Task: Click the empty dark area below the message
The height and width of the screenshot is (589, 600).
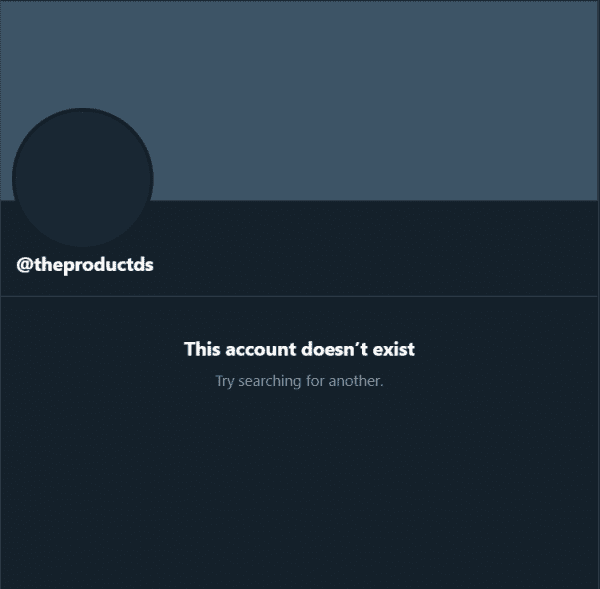Action: click(x=300, y=490)
